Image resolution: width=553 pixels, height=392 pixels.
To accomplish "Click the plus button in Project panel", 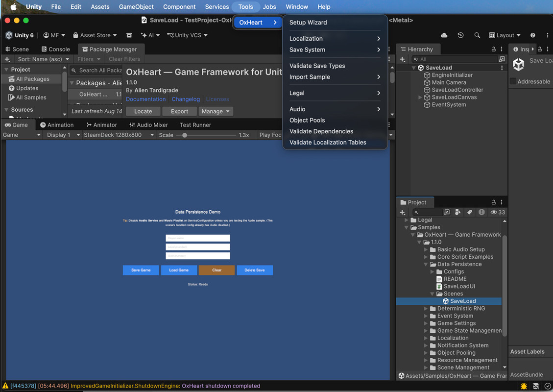I will (403, 212).
